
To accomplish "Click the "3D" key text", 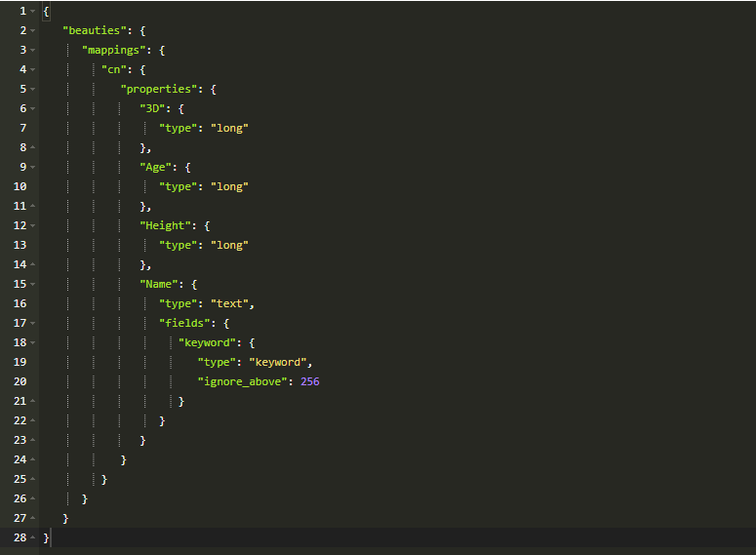I will coord(152,108).
